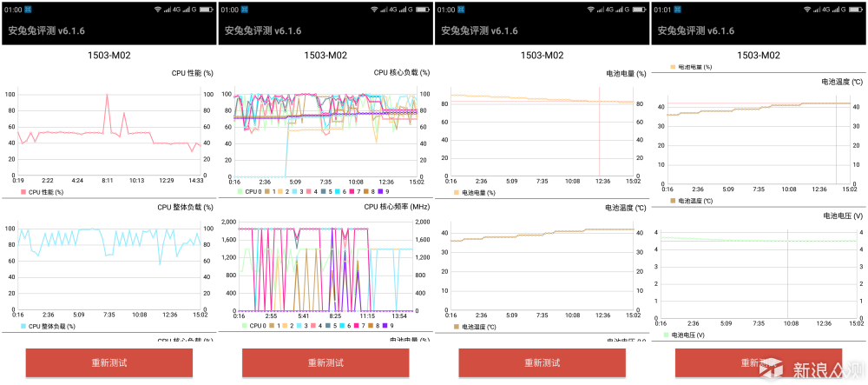Click 重新测试 under the CPU 核心频率 chart
The image size is (868, 385).
coord(325,363)
